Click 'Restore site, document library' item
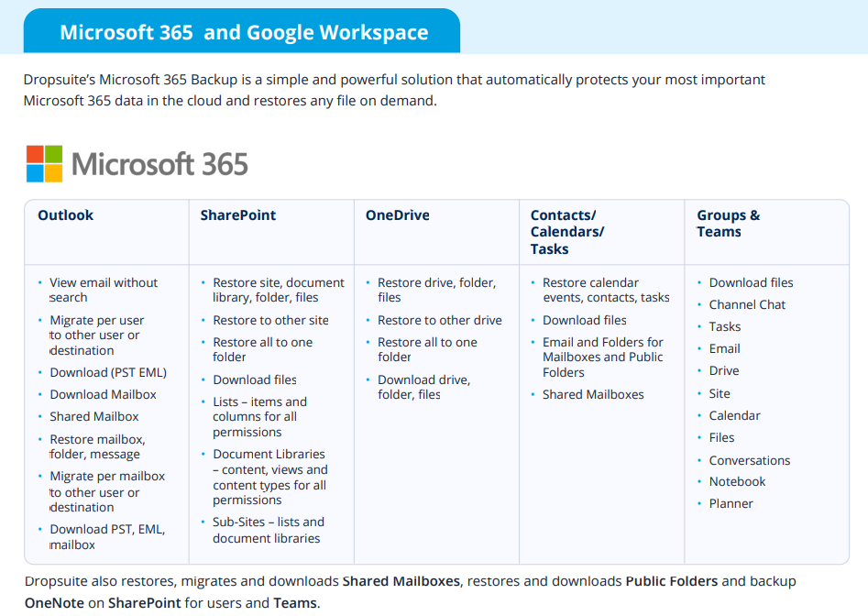The image size is (868, 616). tap(279, 290)
